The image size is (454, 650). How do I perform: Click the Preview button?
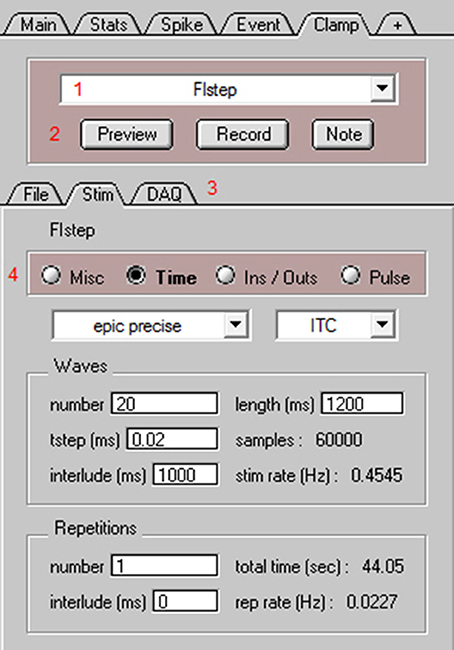(126, 134)
